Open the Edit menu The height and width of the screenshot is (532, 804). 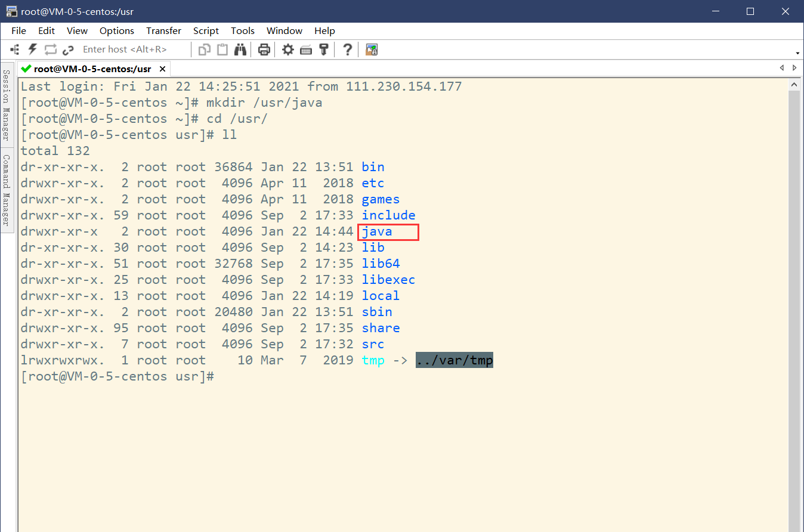[47, 30]
